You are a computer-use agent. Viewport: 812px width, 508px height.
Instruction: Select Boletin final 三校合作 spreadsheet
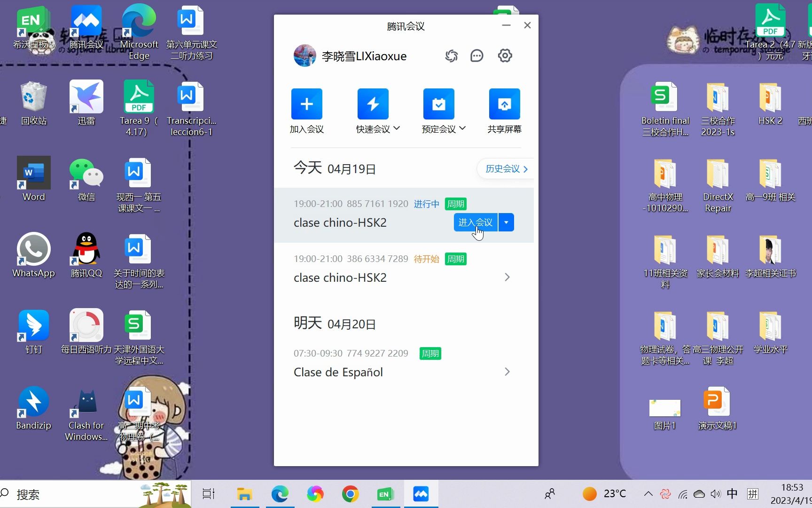pyautogui.click(x=665, y=108)
